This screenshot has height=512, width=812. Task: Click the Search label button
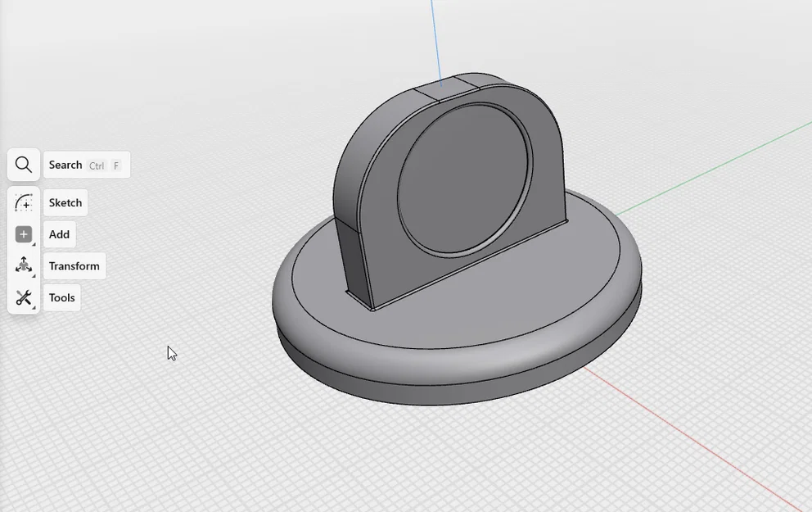click(x=87, y=165)
